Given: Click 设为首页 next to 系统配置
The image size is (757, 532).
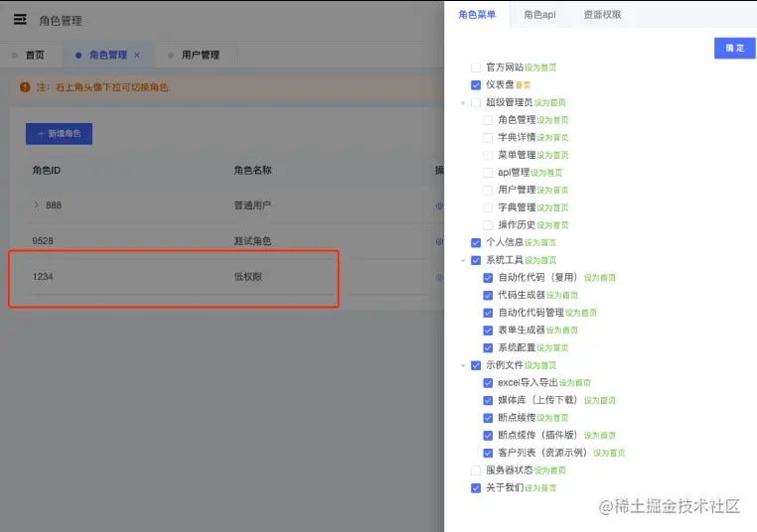Looking at the screenshot, I should [552, 348].
